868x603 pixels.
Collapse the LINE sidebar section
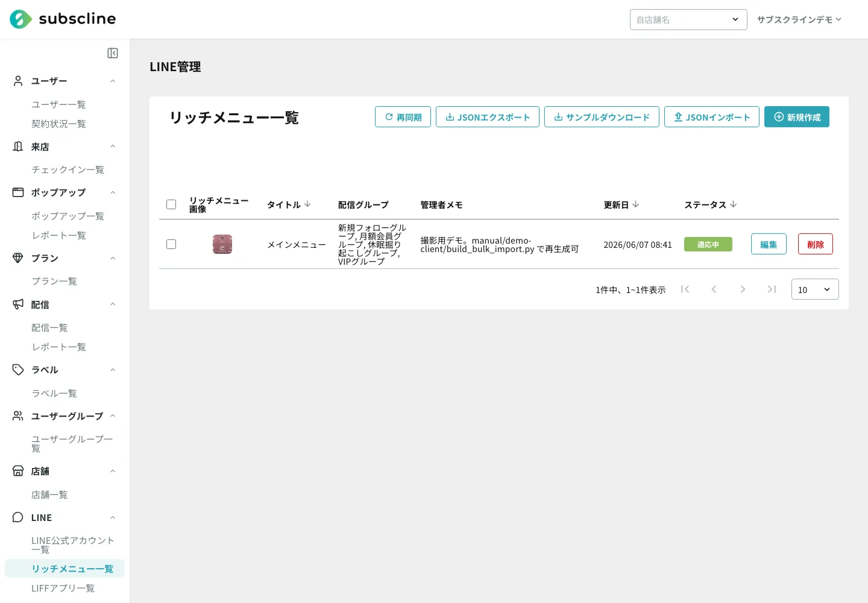113,517
